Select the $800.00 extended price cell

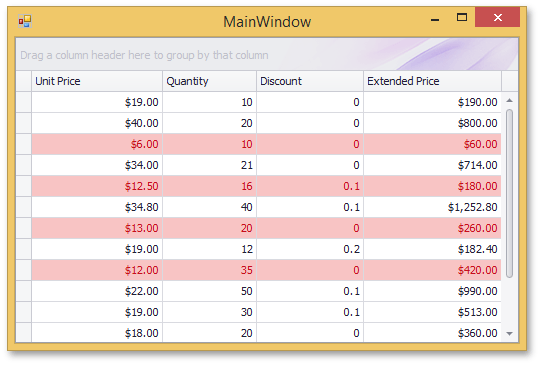click(x=432, y=123)
